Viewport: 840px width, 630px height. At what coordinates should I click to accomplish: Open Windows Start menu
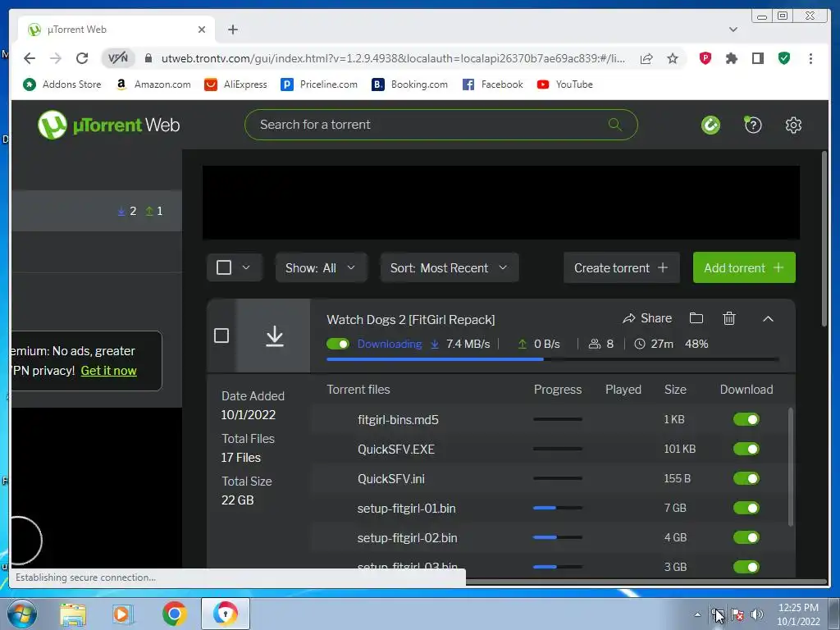click(21, 614)
